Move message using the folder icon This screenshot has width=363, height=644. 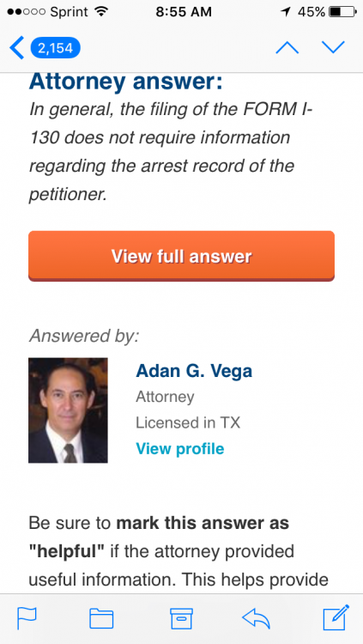(x=101, y=618)
